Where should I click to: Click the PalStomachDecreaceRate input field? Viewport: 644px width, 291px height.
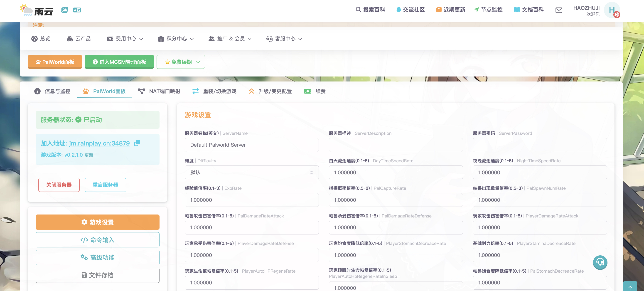coord(540,283)
